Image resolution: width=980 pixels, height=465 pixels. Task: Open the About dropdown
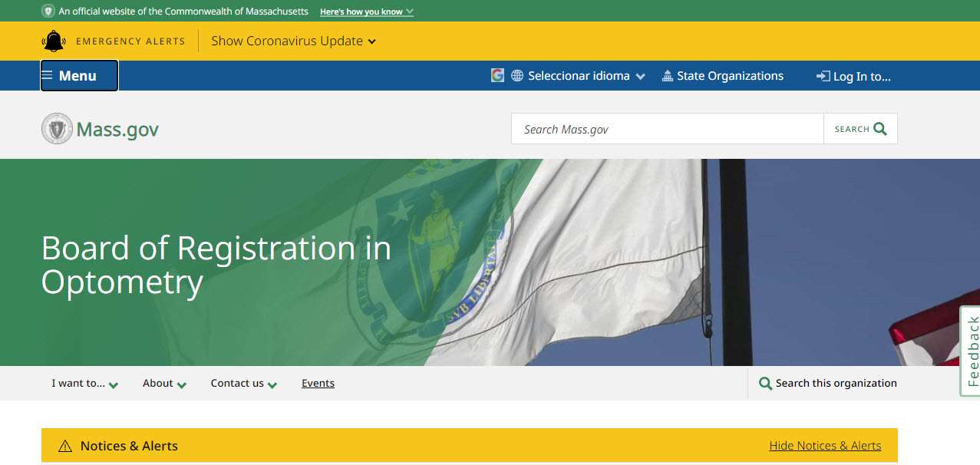163,383
